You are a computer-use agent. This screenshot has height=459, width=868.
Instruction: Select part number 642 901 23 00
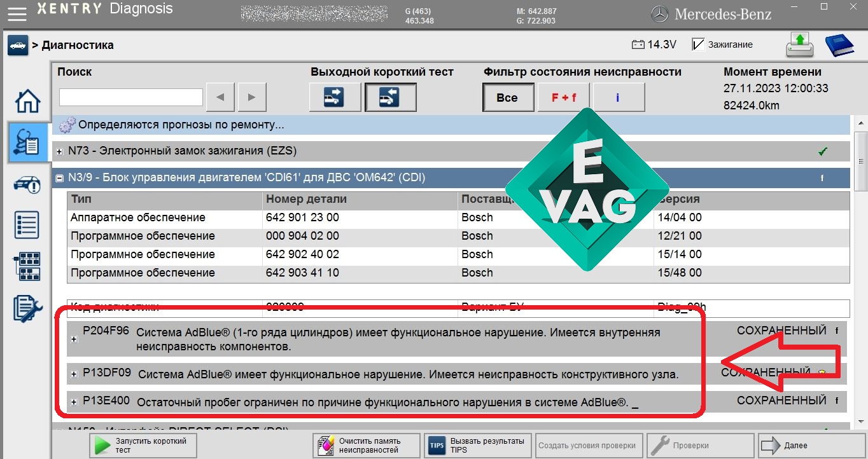point(302,217)
